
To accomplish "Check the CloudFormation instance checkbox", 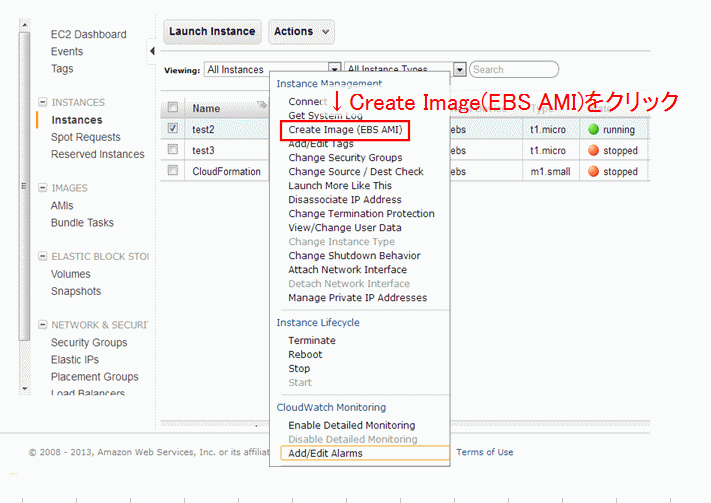I will (x=173, y=170).
